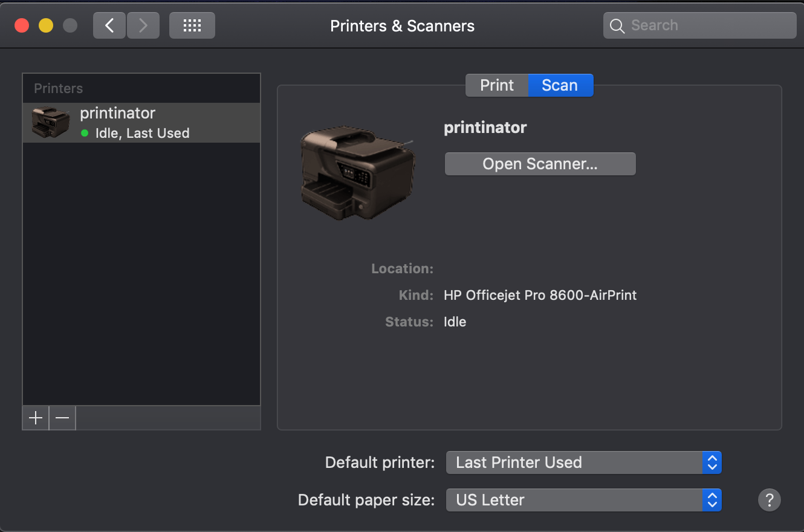Switch to the Print tab
Image resolution: width=804 pixels, height=532 pixels.
click(x=497, y=85)
